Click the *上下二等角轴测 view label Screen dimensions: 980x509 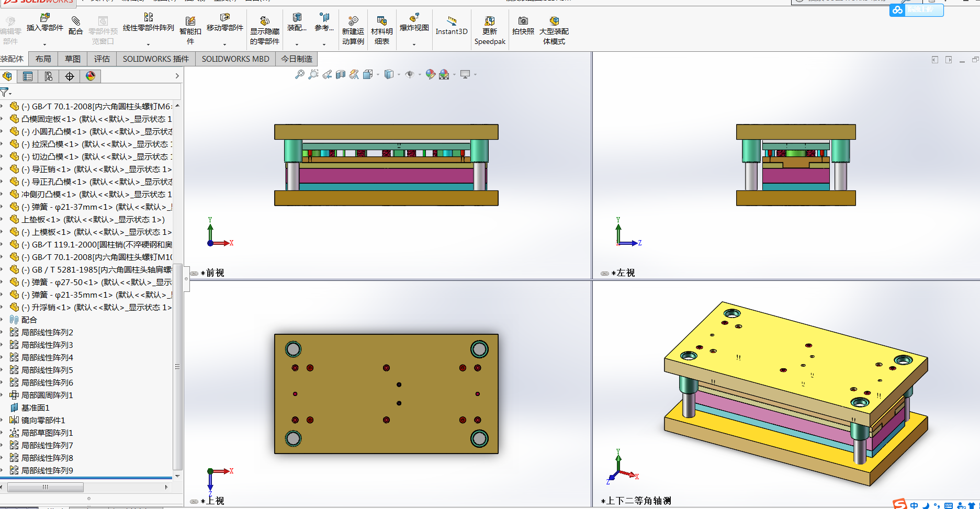pyautogui.click(x=636, y=501)
